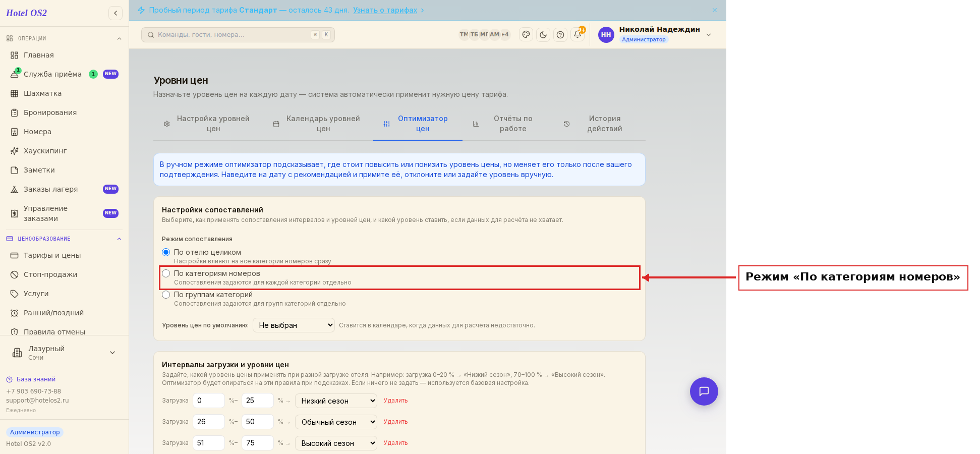This screenshot has height=454, width=980.
Task: Open the База знаний link
Action: tap(36, 379)
